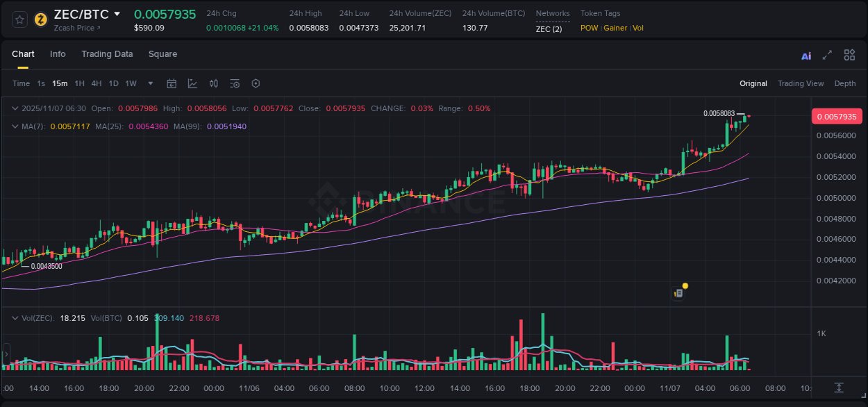Open the extra timeframes dropdown arrow

point(149,83)
